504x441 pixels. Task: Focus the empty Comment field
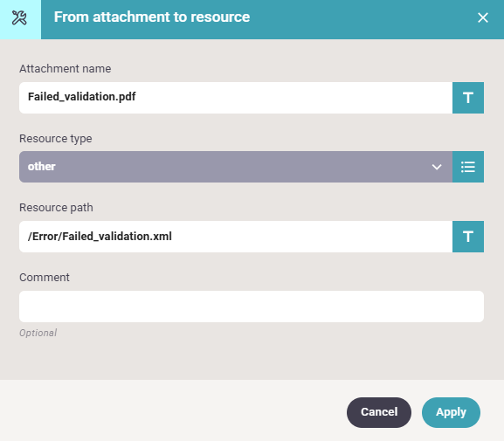pos(252,307)
